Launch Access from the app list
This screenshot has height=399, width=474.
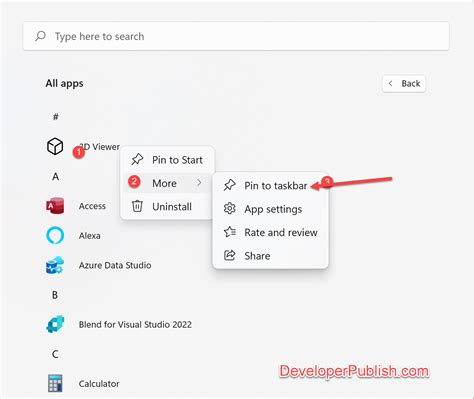(x=92, y=206)
